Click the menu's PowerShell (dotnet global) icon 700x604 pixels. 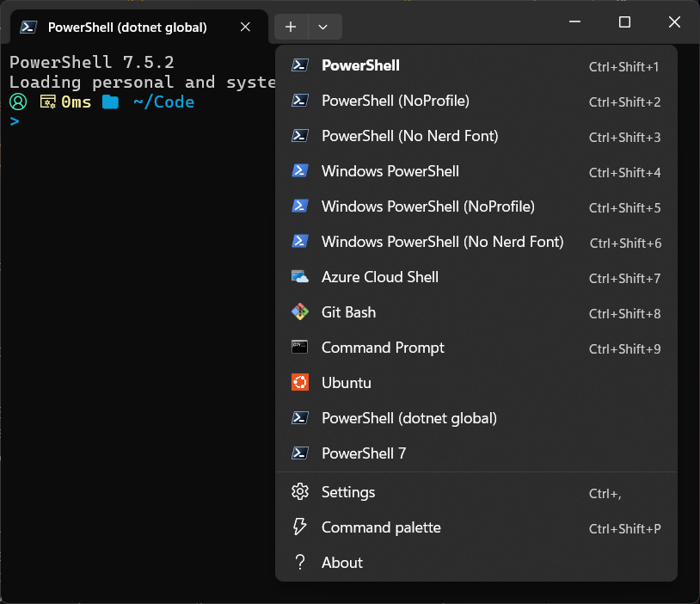point(299,417)
